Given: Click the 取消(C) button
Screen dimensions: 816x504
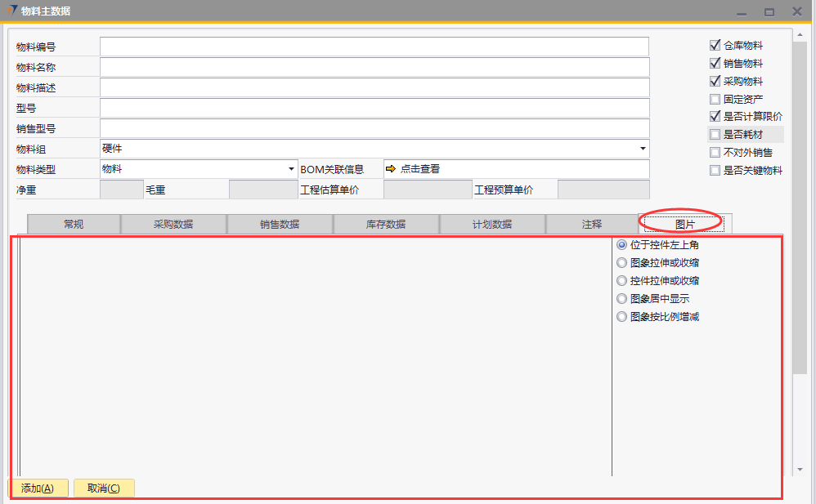Looking at the screenshot, I should pyautogui.click(x=104, y=488).
